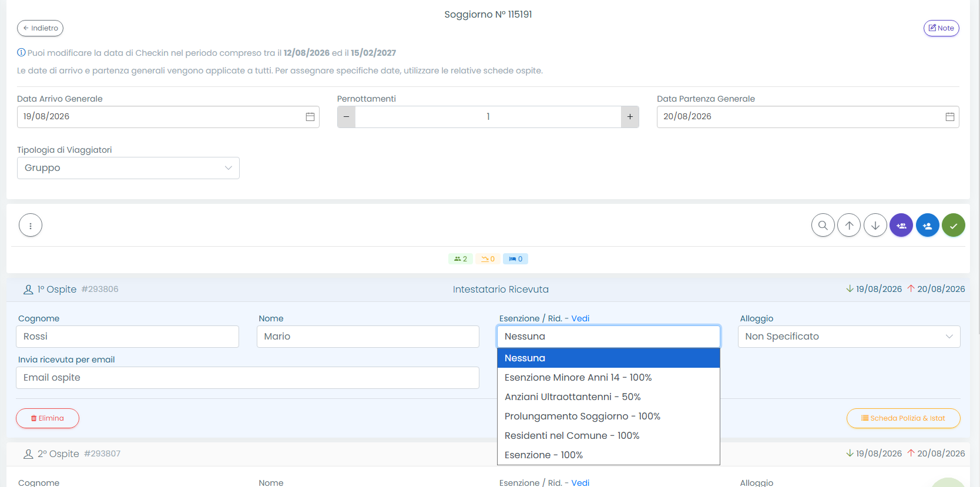Pick Prolungamento Soggiorno - 100% option

(x=609, y=417)
